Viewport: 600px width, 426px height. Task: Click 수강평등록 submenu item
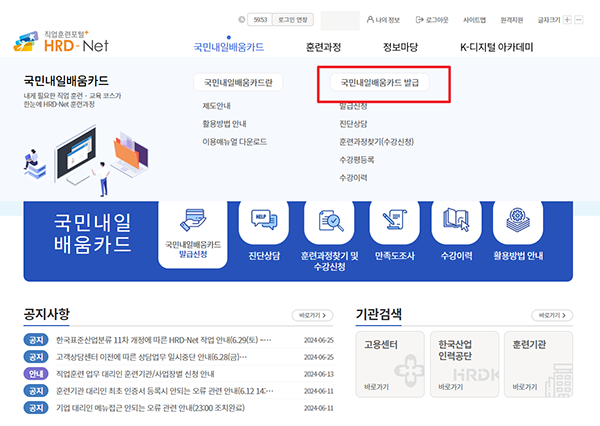[357, 160]
